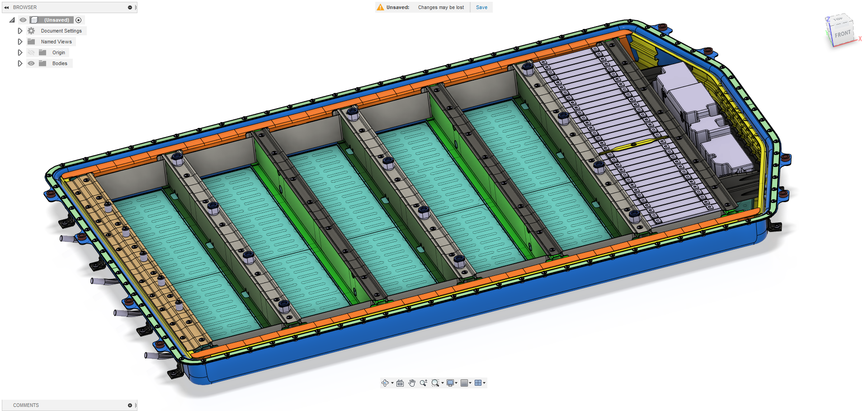This screenshot has width=868, height=411.
Task: Click the FRONT face of the ViewCube
Action: tap(842, 34)
